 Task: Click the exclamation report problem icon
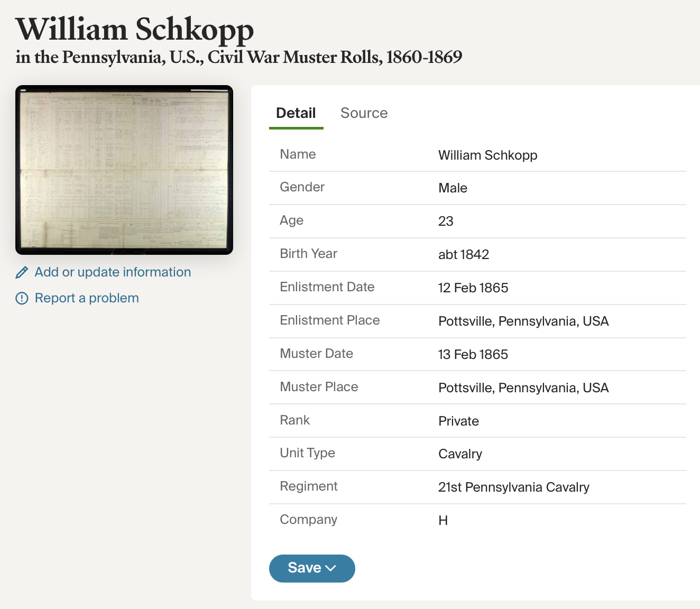[x=22, y=298]
